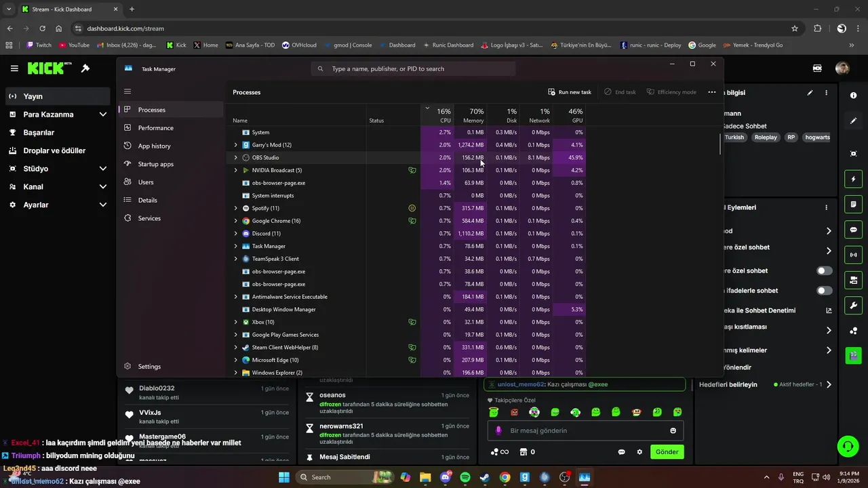Viewport: 868px width, 488px height.
Task: Open Task Manager three-dots more options
Action: coord(711,92)
